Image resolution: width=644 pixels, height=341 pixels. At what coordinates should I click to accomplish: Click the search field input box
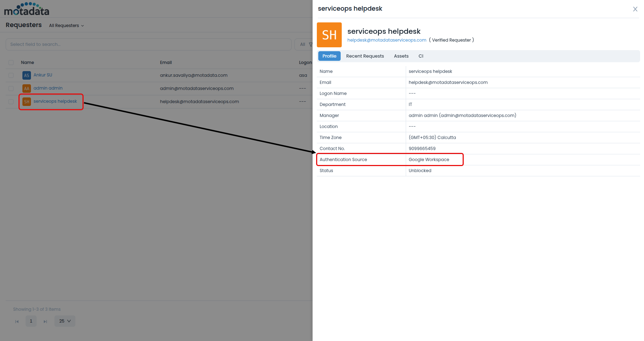[x=149, y=44]
